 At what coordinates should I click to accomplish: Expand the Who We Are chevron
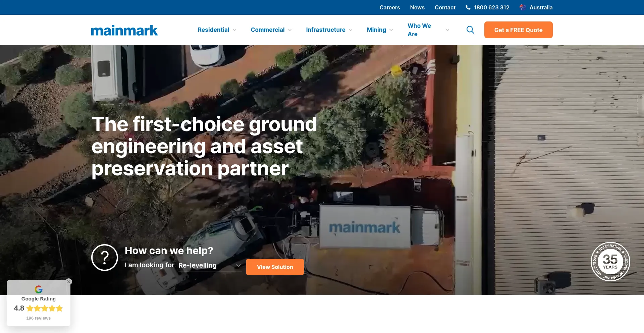[447, 30]
